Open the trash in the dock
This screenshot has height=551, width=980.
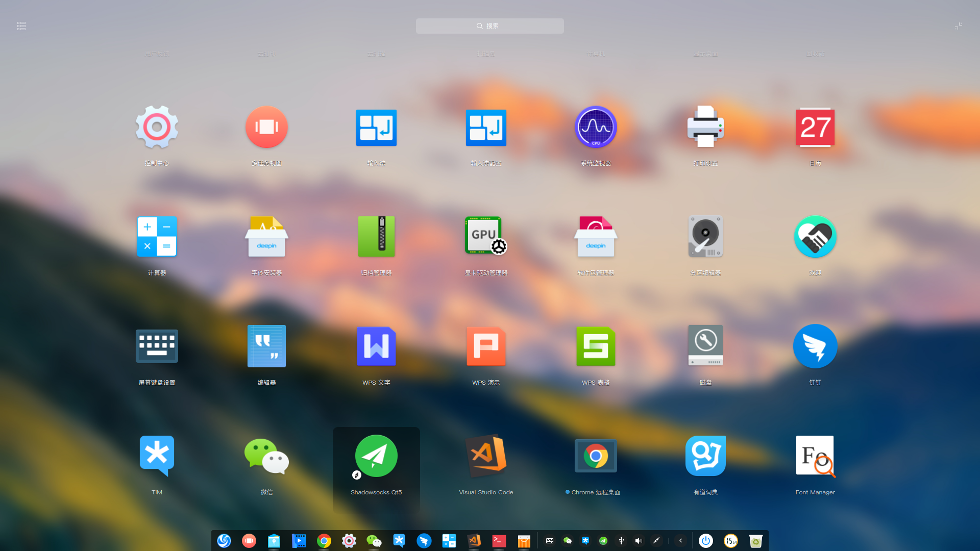click(x=756, y=541)
